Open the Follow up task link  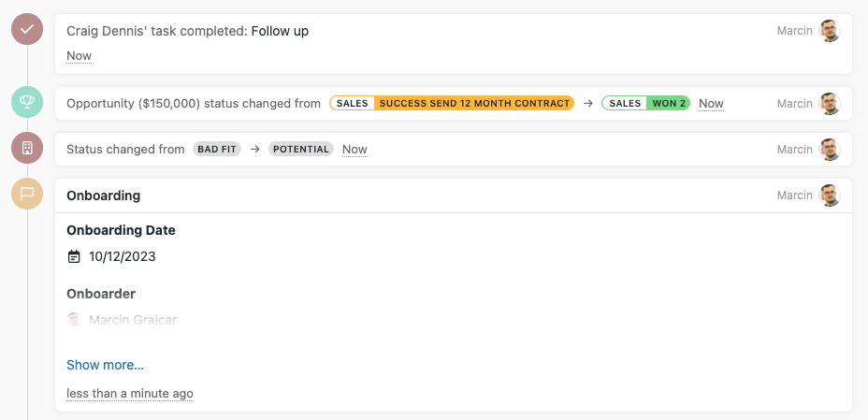[x=280, y=31]
